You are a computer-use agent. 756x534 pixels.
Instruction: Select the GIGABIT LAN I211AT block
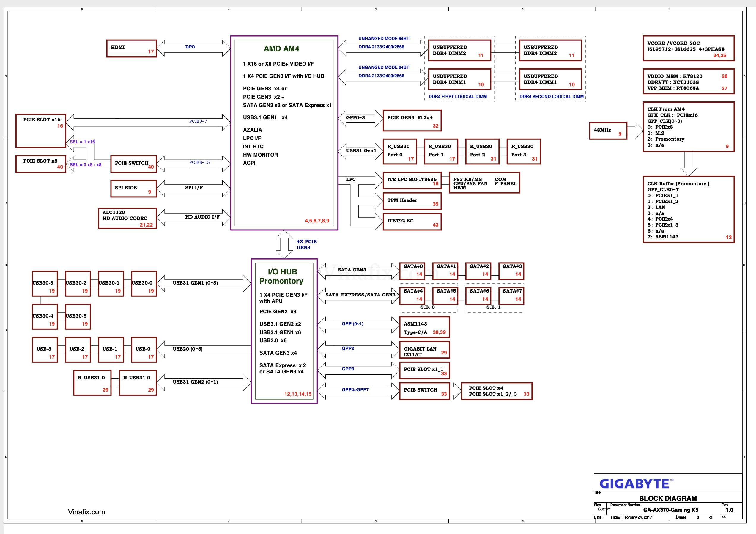click(424, 350)
